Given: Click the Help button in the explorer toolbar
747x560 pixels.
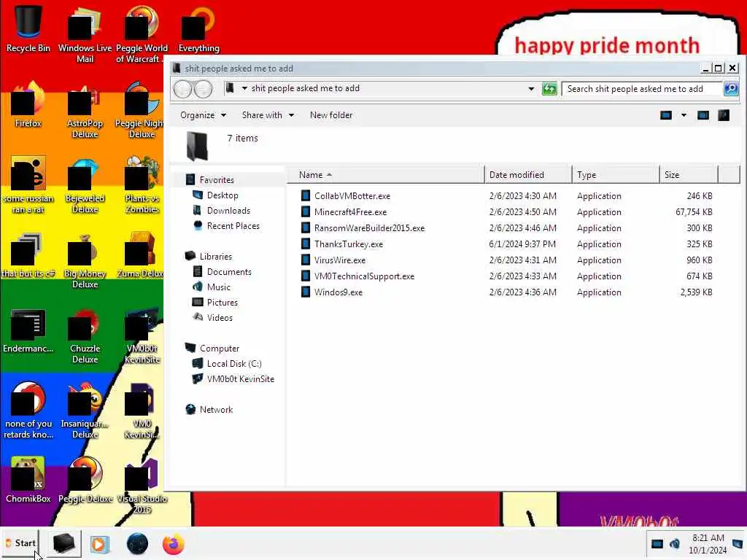Looking at the screenshot, I should click(724, 115).
